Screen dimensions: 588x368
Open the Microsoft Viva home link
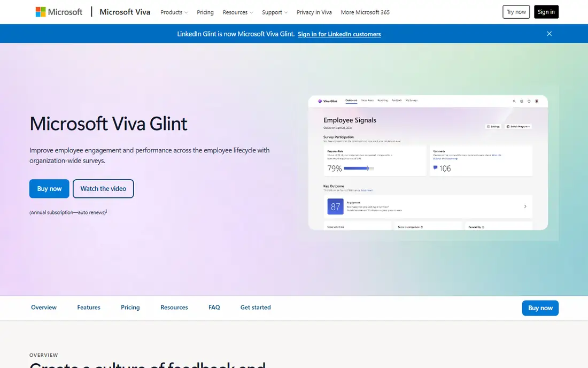[125, 12]
